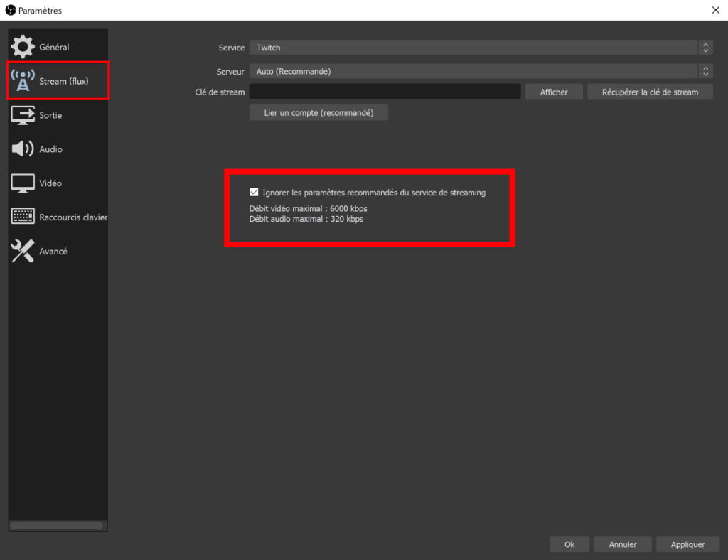
Task: Click the Audio speaker icon
Action: pos(23,149)
